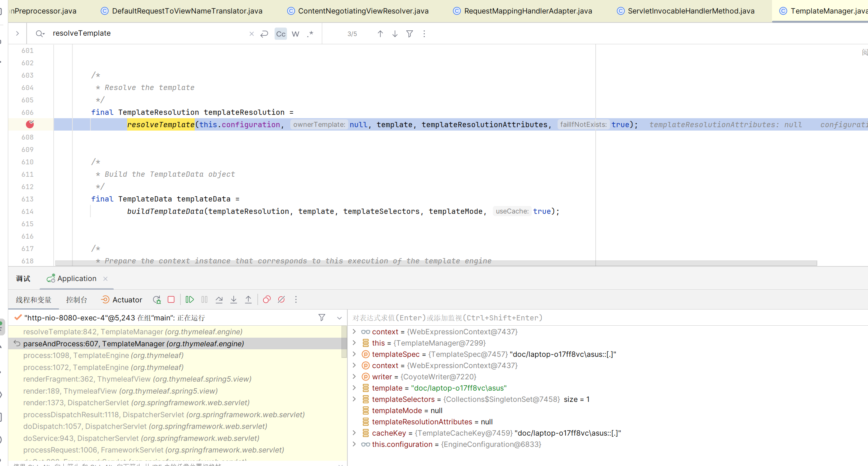Open search history dropdown magnifier
This screenshot has height=466, width=868.
pos(40,34)
